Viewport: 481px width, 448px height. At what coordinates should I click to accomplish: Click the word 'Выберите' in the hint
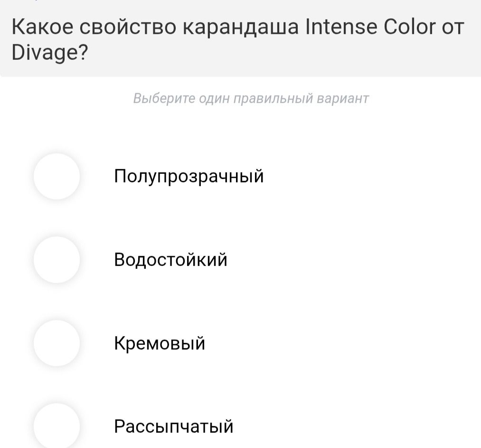[x=164, y=98]
